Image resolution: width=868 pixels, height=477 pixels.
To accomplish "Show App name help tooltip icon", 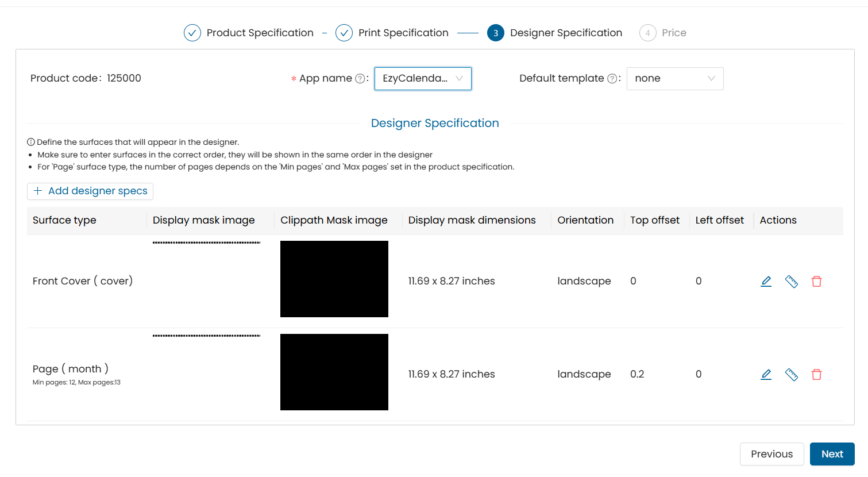I will [360, 79].
